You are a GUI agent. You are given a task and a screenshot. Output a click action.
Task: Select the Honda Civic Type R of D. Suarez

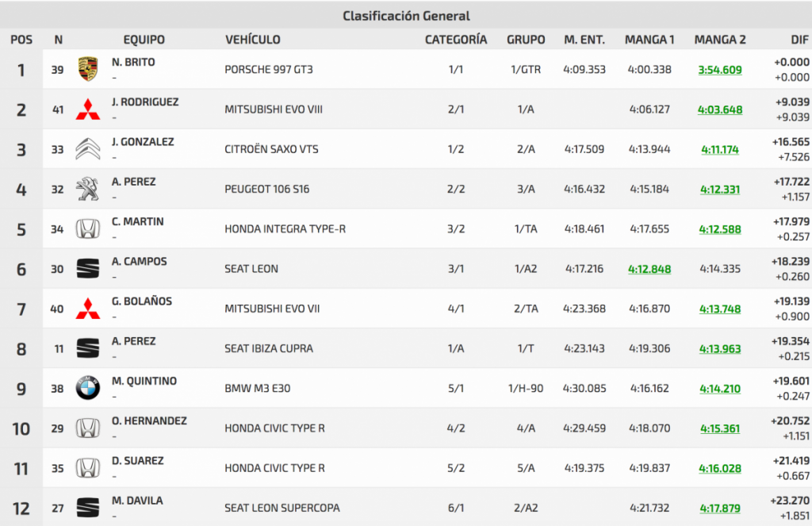pos(274,468)
